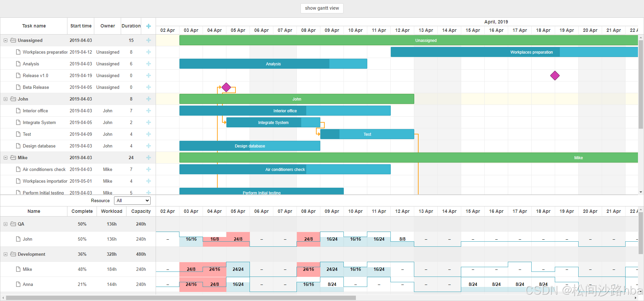
Task: Collapse the Mike task group
Action: (x=5, y=158)
